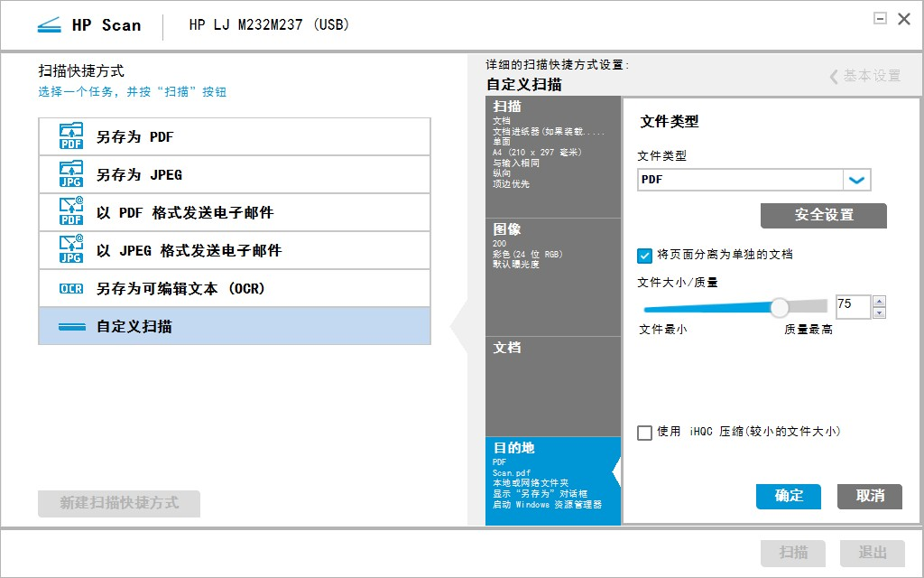The image size is (924, 578).
Task: Select the 另存为 PDF shortcut
Action: click(235, 137)
